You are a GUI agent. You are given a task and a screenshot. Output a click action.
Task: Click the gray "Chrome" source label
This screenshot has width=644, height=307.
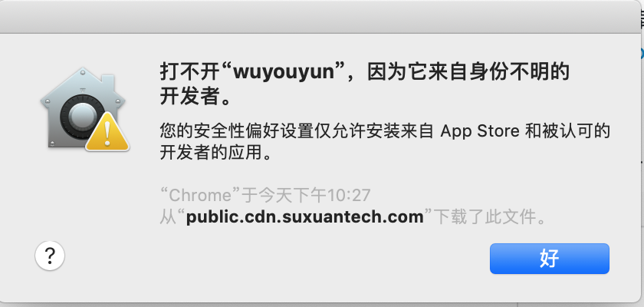tap(200, 195)
